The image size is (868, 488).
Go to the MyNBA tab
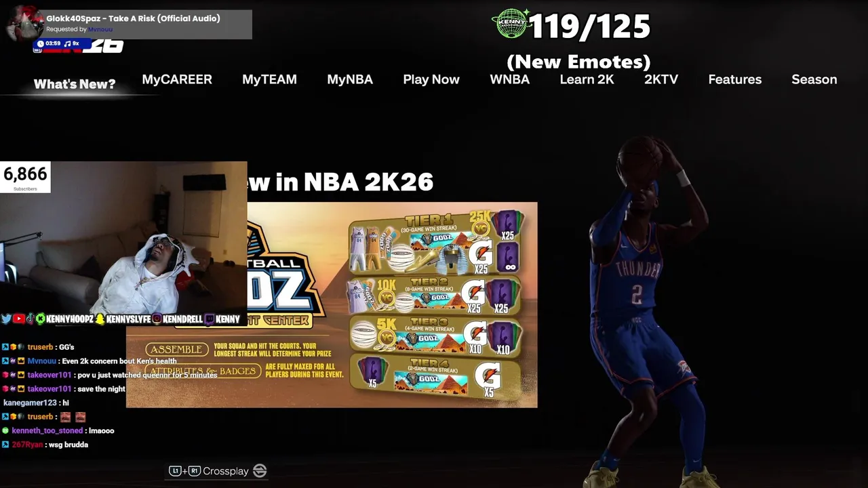(350, 79)
